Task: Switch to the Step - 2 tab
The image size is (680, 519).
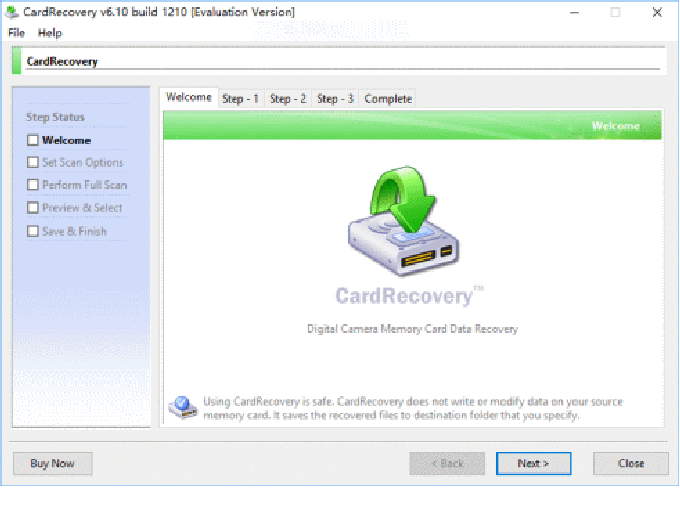Action: pos(288,99)
